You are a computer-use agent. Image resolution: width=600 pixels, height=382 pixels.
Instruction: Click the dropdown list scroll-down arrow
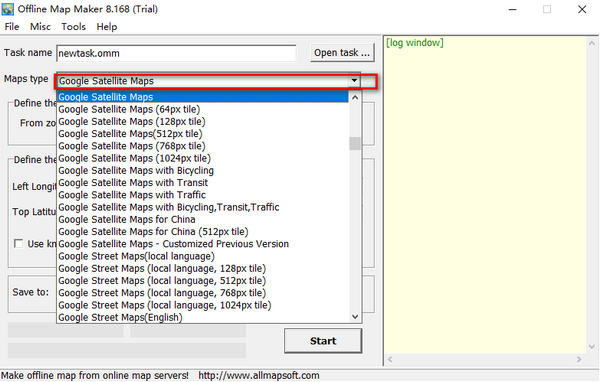(x=355, y=317)
